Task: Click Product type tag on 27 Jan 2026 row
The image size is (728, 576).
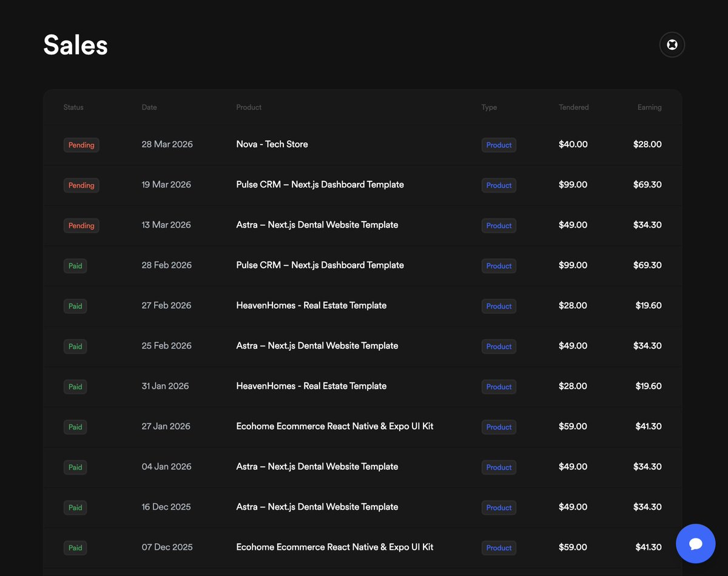Action: pyautogui.click(x=499, y=427)
